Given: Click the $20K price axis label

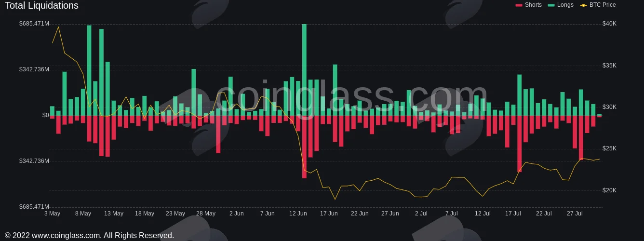Looking at the screenshot, I should click(x=609, y=190).
